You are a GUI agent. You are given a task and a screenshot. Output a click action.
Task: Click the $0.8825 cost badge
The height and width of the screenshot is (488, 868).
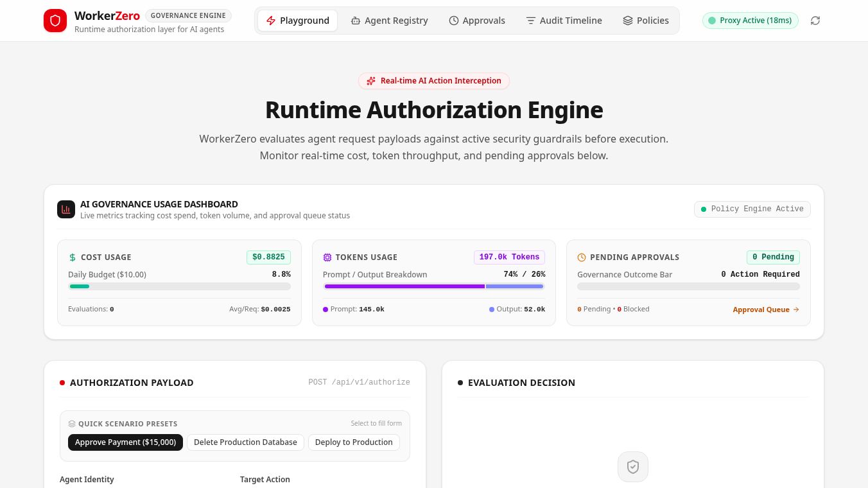pyautogui.click(x=268, y=257)
